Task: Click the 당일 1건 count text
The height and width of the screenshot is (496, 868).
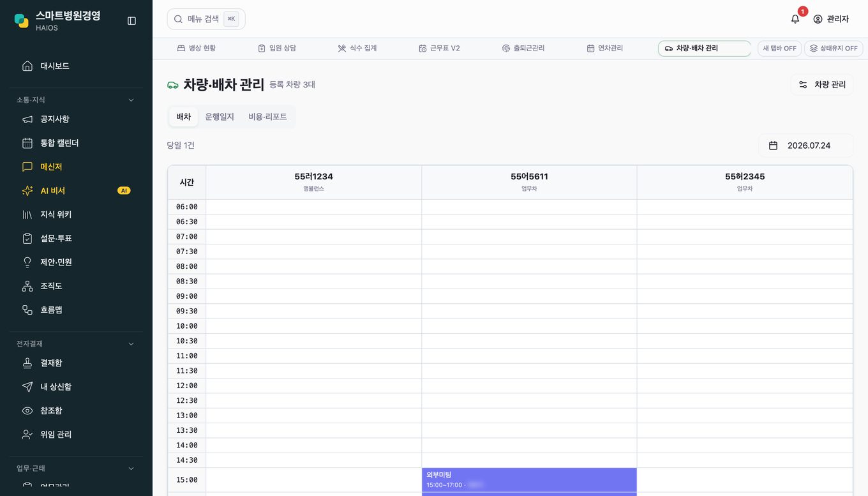Action: click(181, 146)
